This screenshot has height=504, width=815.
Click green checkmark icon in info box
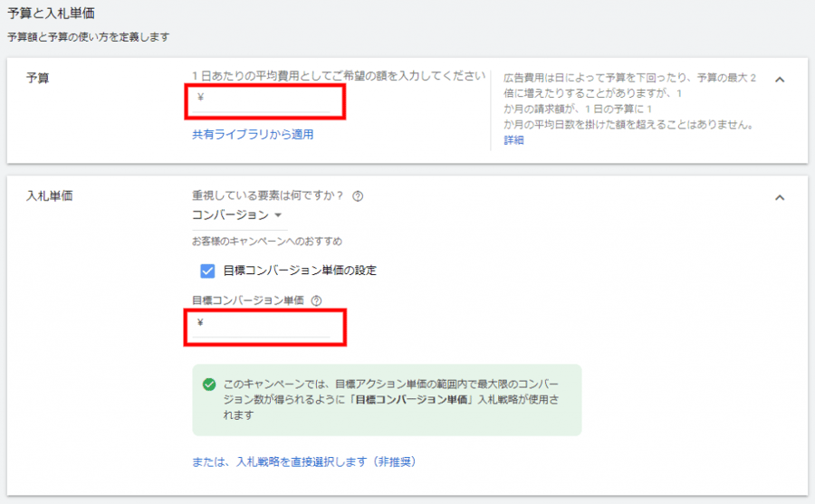(209, 385)
